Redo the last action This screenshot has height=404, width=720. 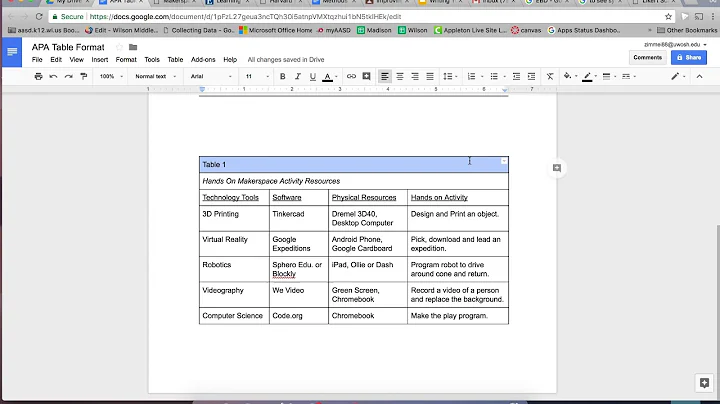[x=68, y=76]
